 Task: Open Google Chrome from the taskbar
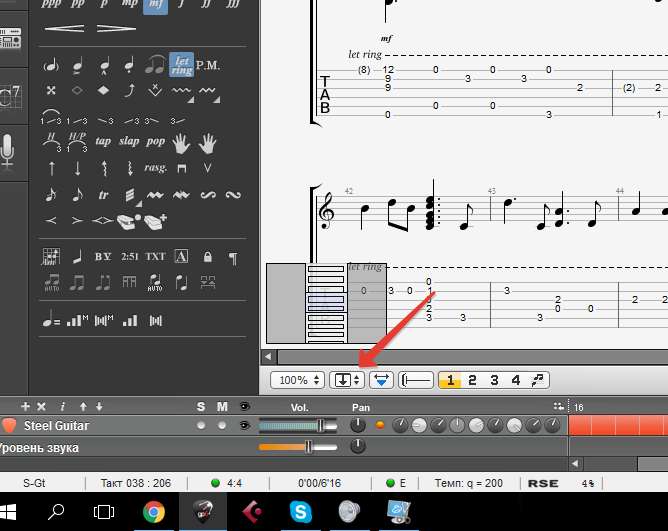[154, 512]
